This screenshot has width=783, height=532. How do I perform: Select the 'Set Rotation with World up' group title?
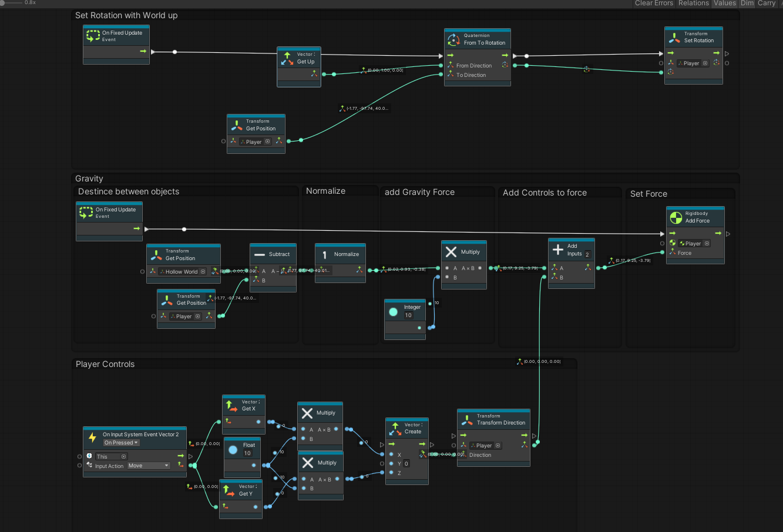(126, 15)
